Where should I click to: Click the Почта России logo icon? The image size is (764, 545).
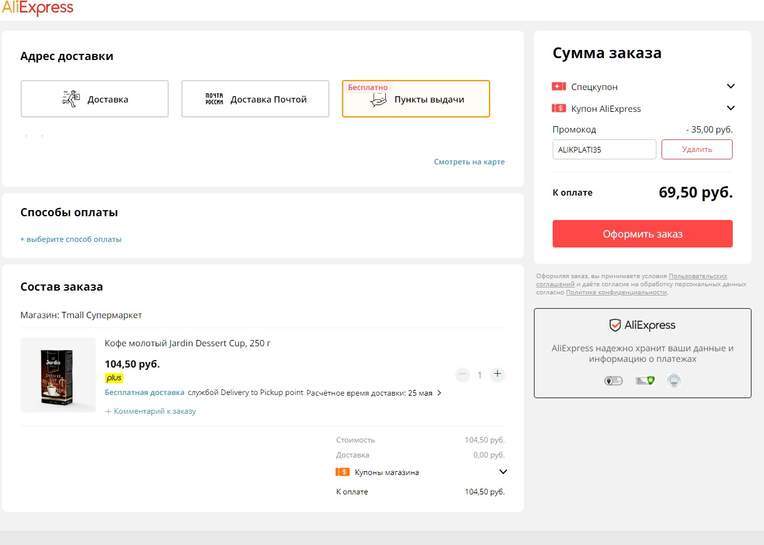[x=214, y=99]
